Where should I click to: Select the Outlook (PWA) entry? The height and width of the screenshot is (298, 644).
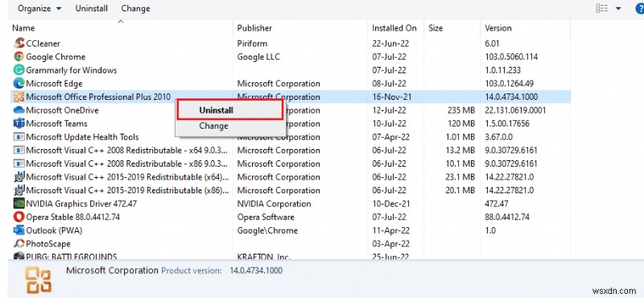point(54,230)
